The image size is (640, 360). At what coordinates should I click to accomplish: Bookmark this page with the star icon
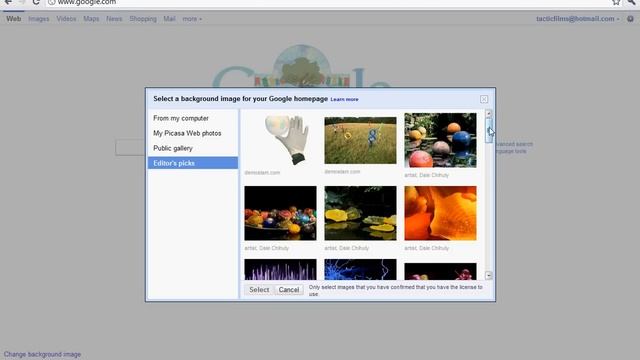coord(616,2)
